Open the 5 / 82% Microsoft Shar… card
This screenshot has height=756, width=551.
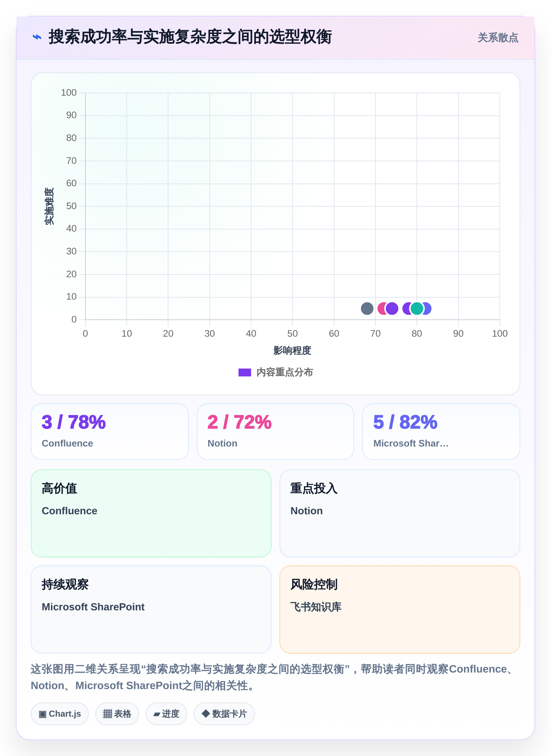(441, 432)
